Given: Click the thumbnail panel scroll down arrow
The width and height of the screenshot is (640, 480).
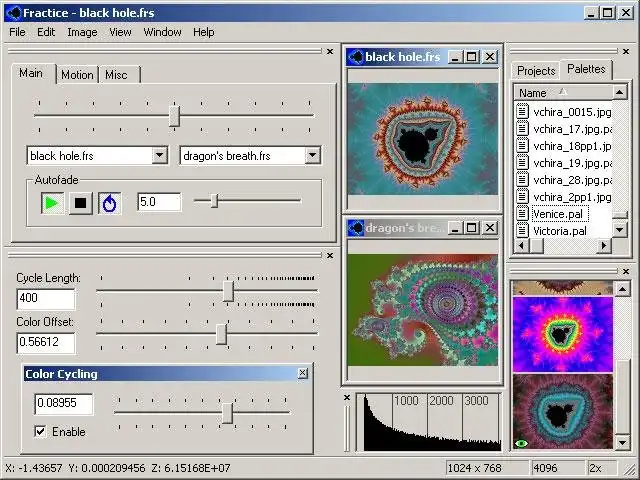Looking at the screenshot, I should point(622,442).
